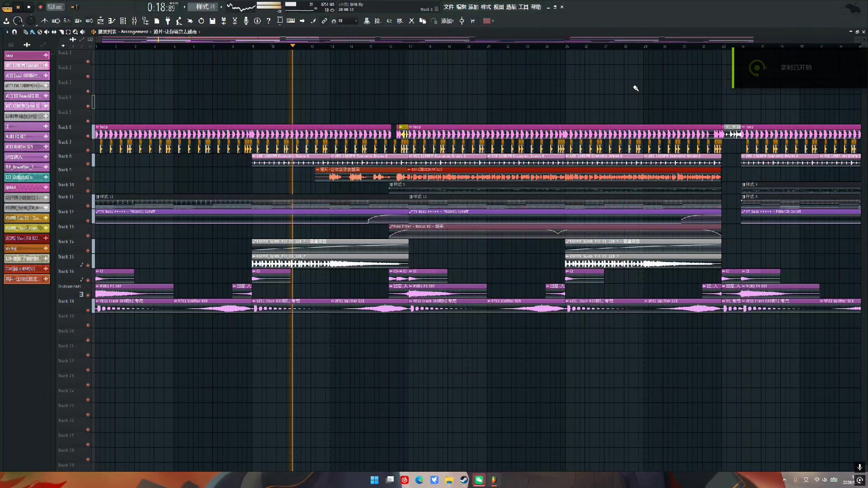868x488 pixels.
Task: Open the 文件 (File) menu
Action: [x=448, y=7]
